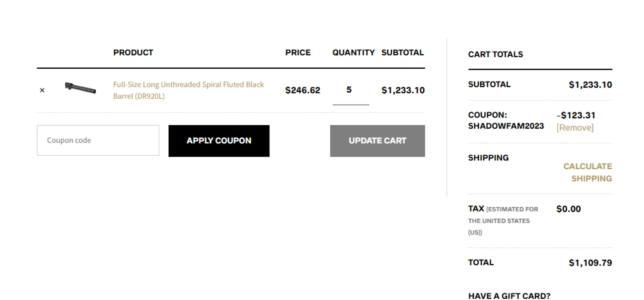Open the Calculate Shipping link

pyautogui.click(x=587, y=172)
